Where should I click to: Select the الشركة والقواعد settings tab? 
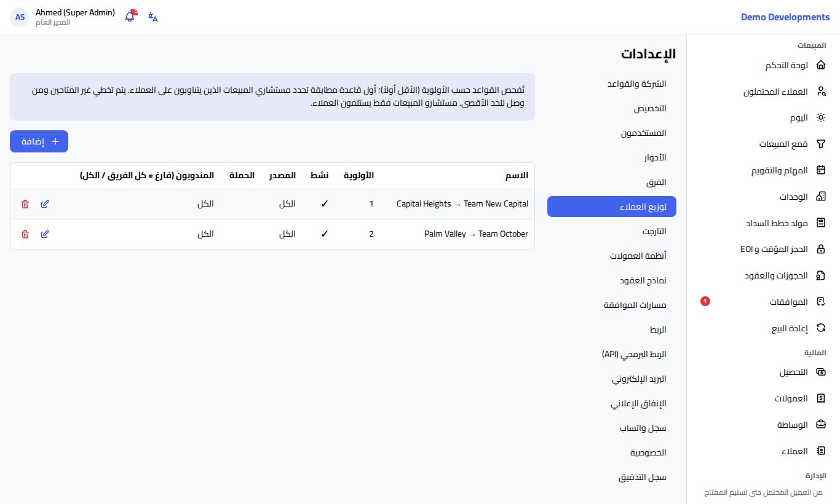tap(612, 84)
